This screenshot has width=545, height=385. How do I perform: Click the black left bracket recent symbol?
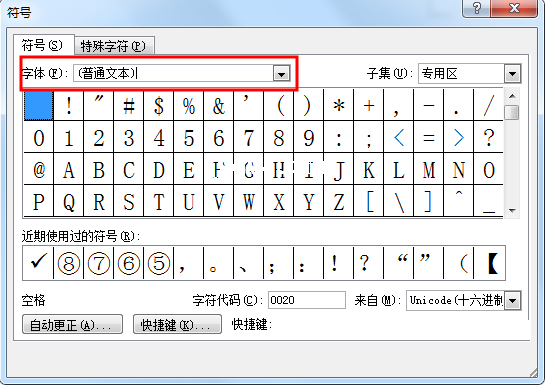coord(492,263)
